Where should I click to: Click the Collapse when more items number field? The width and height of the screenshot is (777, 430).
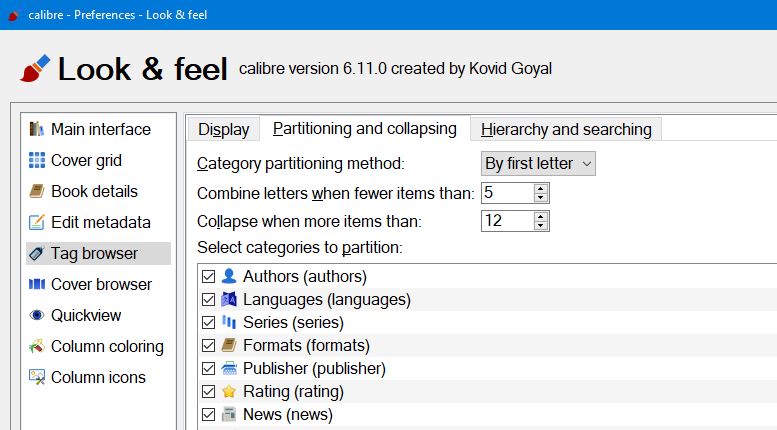[x=506, y=221]
